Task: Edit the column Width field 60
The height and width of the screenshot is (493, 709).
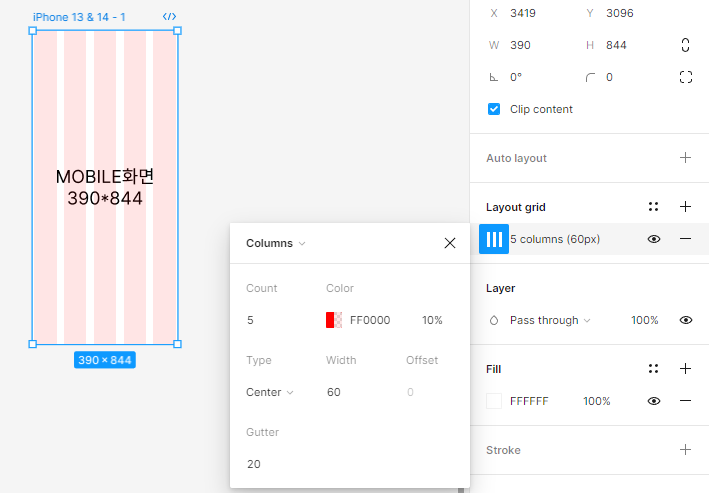Action: [334, 392]
